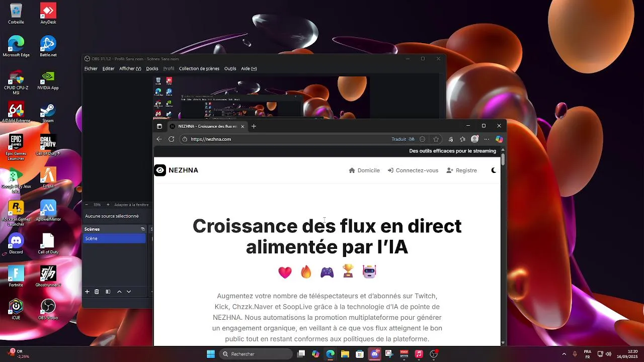Select the NVIDIA App desktop icon
This screenshot has width=644, height=362.
[48, 79]
